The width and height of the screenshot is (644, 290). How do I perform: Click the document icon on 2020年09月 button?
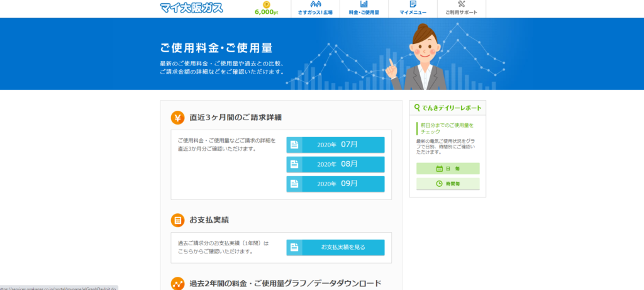click(294, 184)
